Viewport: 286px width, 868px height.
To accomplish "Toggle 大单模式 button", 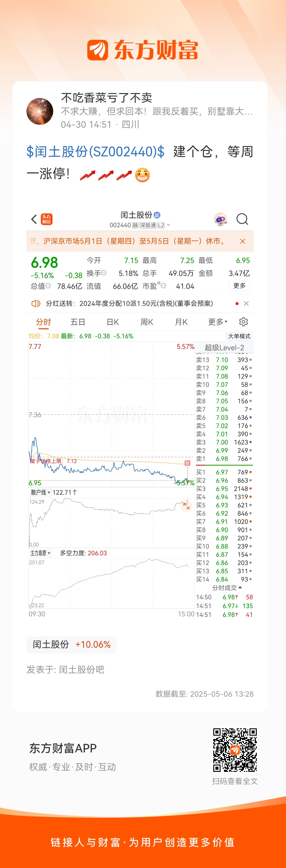I will 239,336.
